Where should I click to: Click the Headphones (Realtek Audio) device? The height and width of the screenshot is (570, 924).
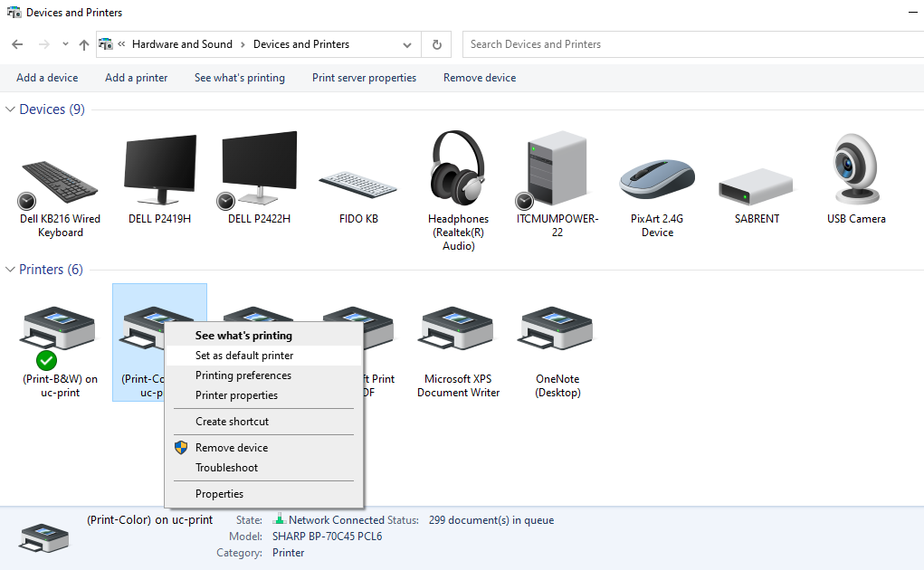[458, 172]
